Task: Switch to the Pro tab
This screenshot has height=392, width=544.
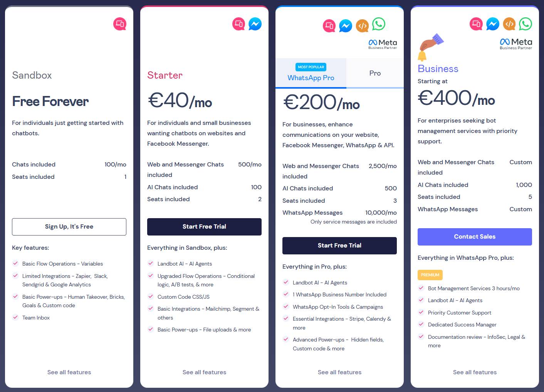Action: tap(374, 73)
